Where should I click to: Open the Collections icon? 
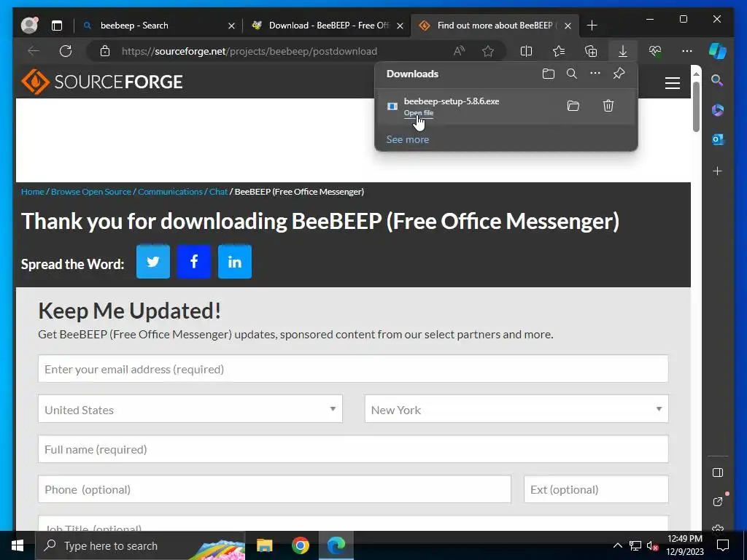(x=591, y=51)
